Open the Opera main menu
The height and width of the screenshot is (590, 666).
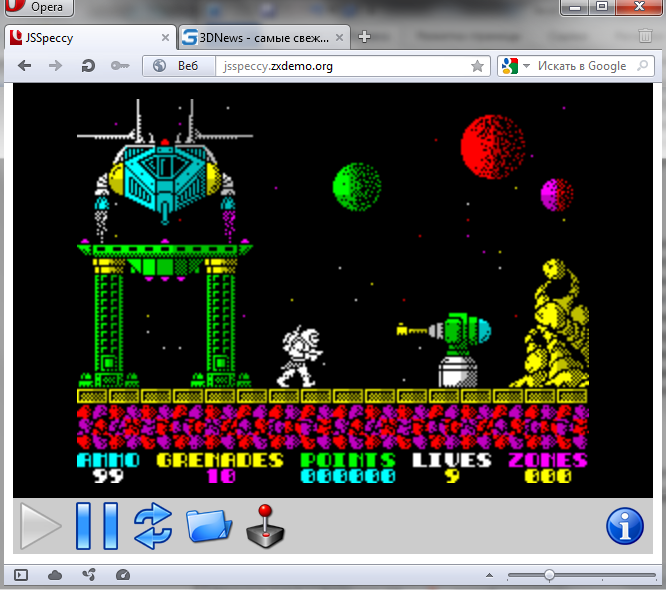36,7
